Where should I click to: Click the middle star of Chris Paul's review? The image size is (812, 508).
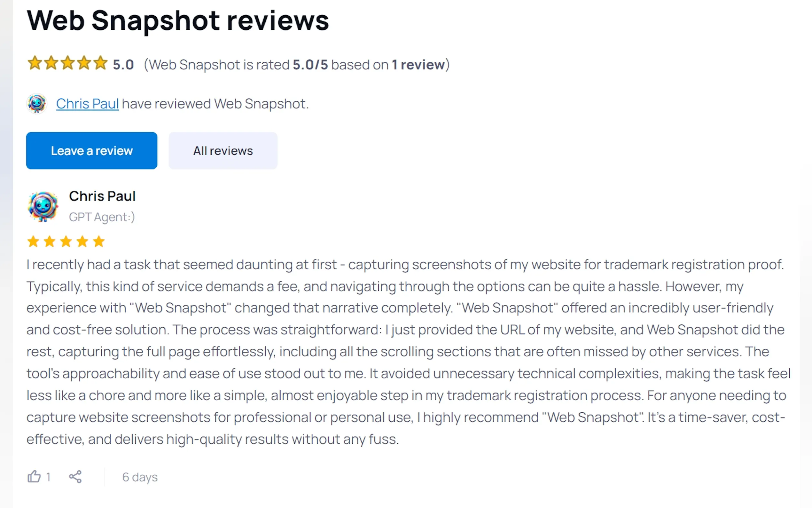66,241
